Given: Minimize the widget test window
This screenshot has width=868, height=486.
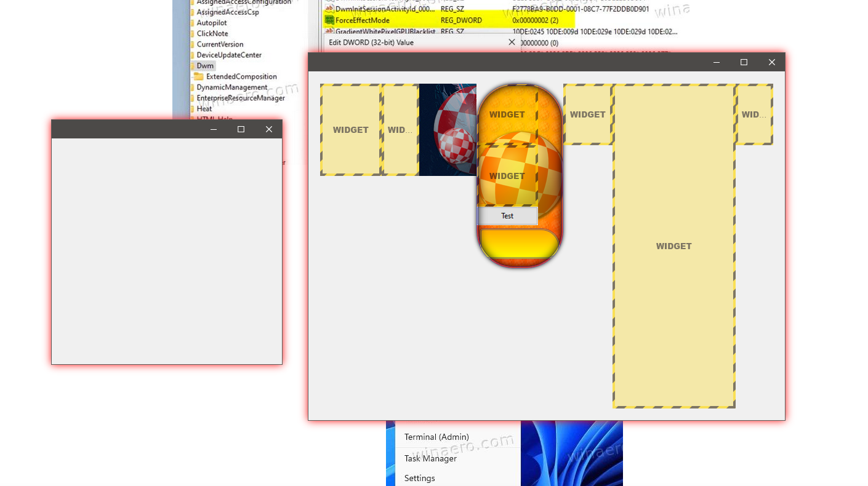Looking at the screenshot, I should (x=717, y=62).
